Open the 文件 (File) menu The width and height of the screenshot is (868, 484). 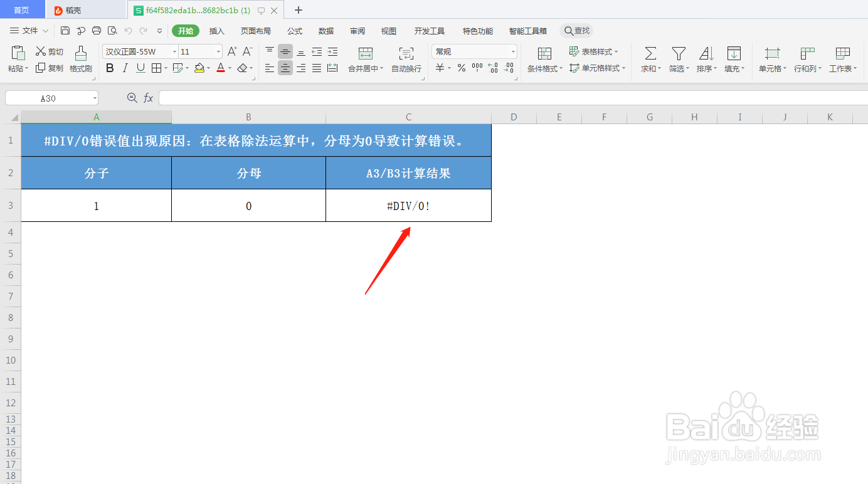[29, 31]
